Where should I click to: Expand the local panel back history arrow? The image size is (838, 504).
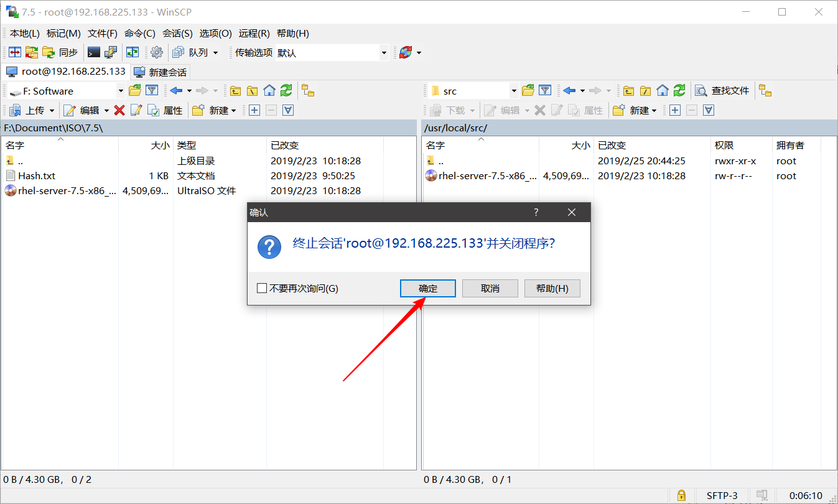[189, 91]
